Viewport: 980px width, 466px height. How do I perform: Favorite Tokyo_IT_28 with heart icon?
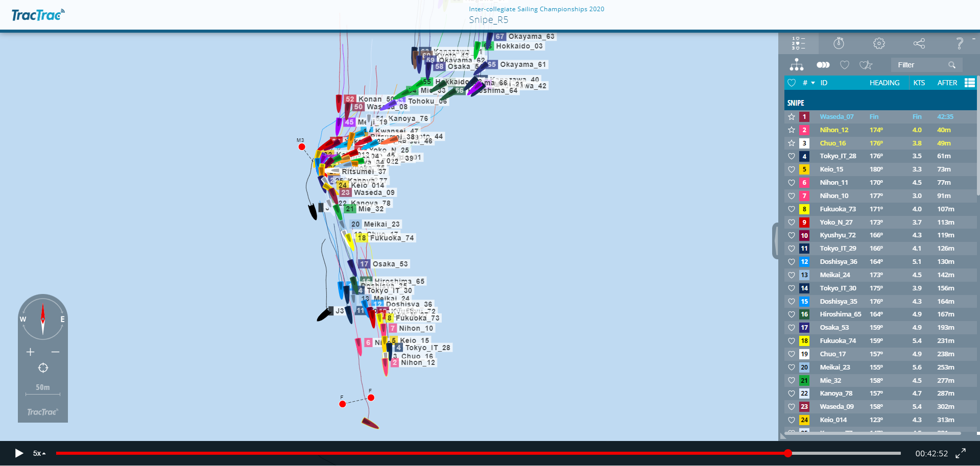[792, 156]
